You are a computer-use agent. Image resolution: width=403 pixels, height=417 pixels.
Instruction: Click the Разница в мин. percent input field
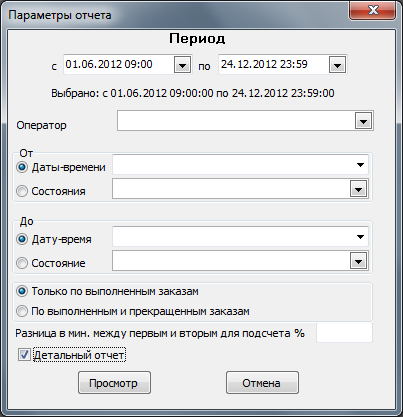tap(344, 332)
